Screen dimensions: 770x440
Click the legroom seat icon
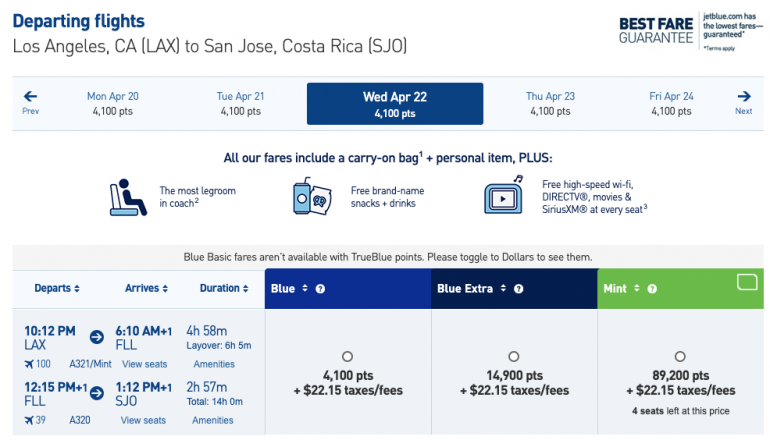[x=127, y=197]
